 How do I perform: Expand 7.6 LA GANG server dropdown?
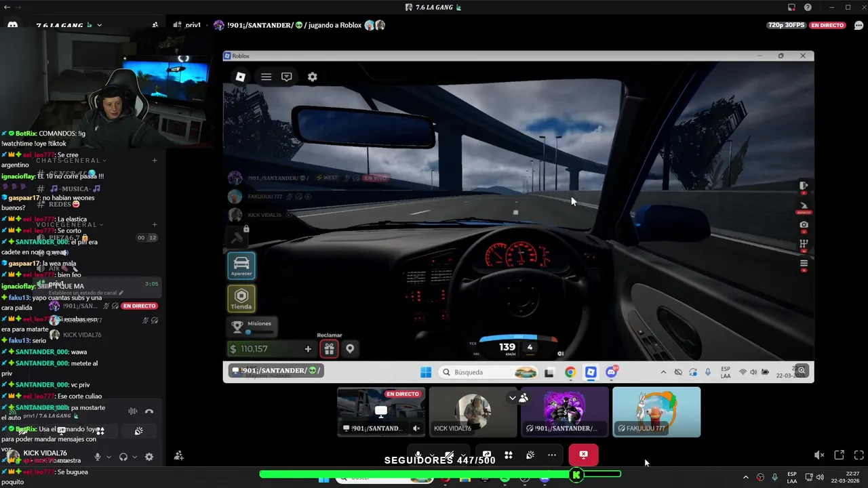pos(99,25)
